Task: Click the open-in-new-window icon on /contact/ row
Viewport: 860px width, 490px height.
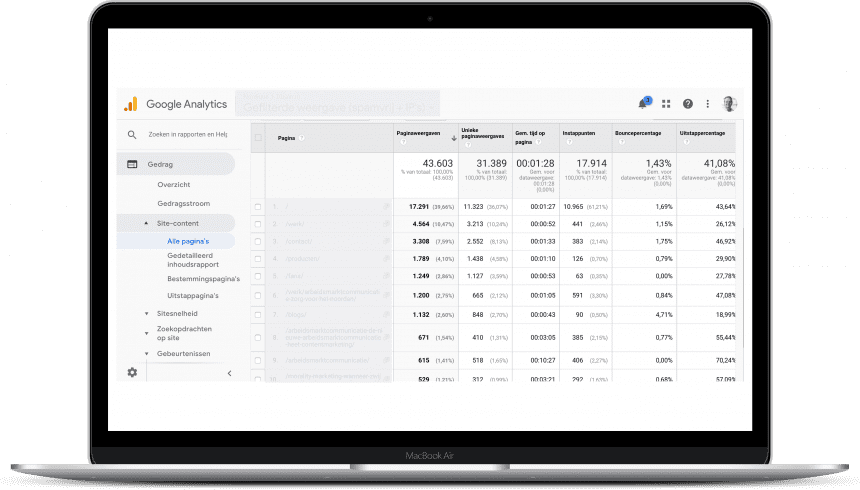Action: pyautogui.click(x=386, y=241)
